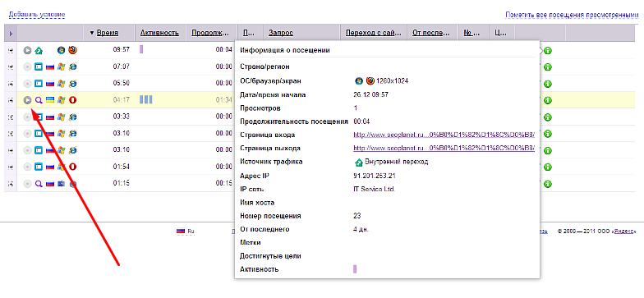This screenshot has width=644, height=298.
Task: Click the 26.12 09:57 start date value
Action: pos(370,95)
